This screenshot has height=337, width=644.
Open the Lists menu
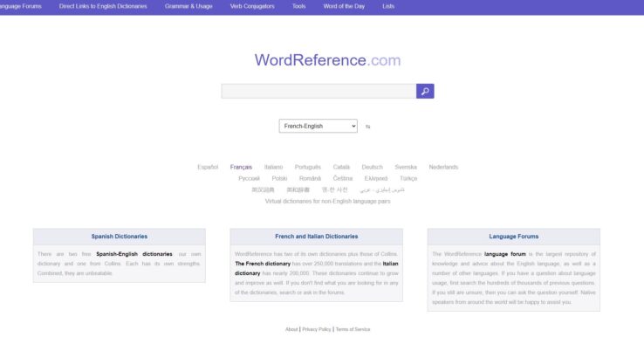tap(388, 6)
